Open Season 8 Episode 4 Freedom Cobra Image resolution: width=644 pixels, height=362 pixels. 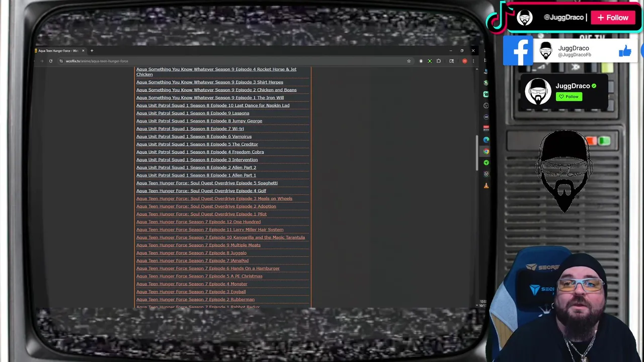point(200,152)
